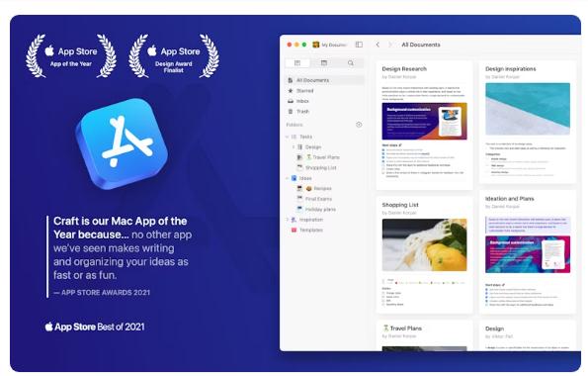Click the back navigation arrow
The height and width of the screenshot is (376, 588).
click(378, 45)
